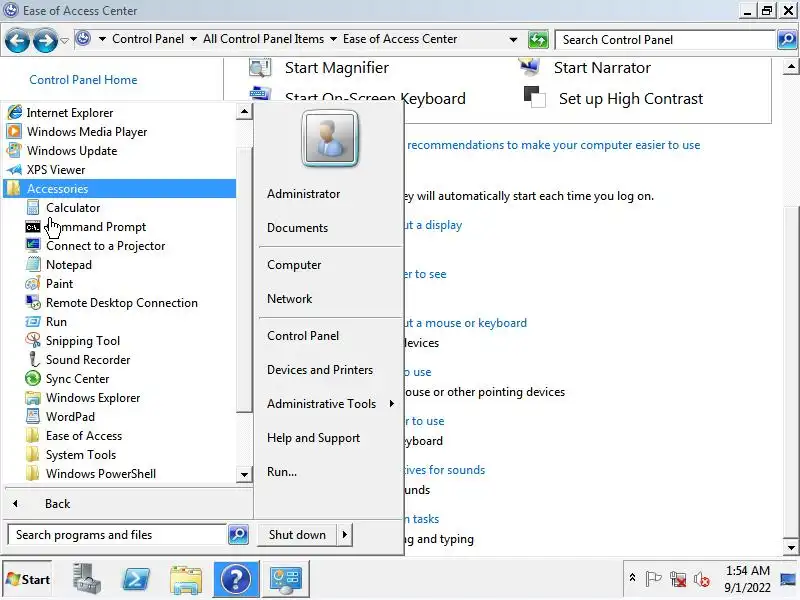Click the muted volume tray icon

click(702, 579)
